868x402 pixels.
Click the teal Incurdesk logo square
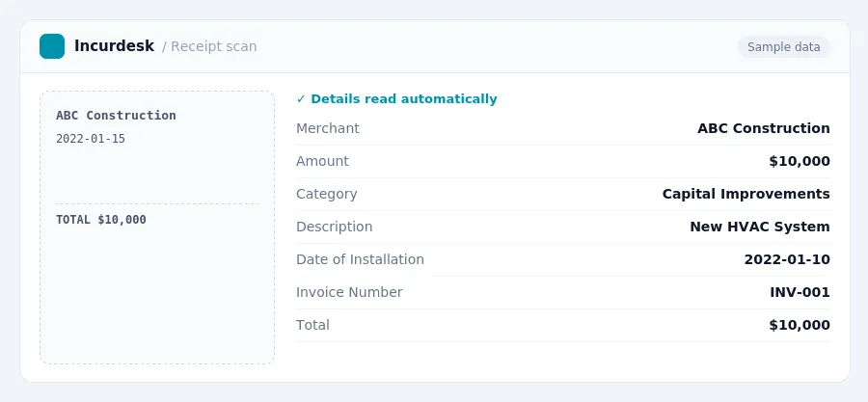point(52,46)
